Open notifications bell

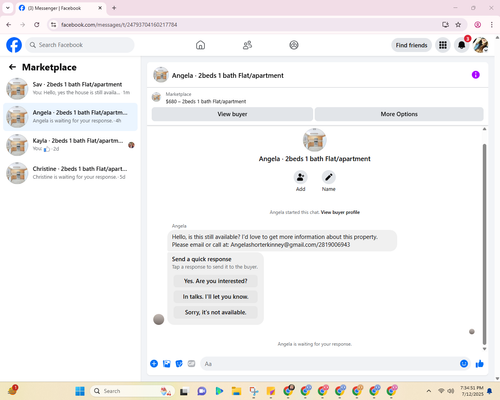coord(462,45)
